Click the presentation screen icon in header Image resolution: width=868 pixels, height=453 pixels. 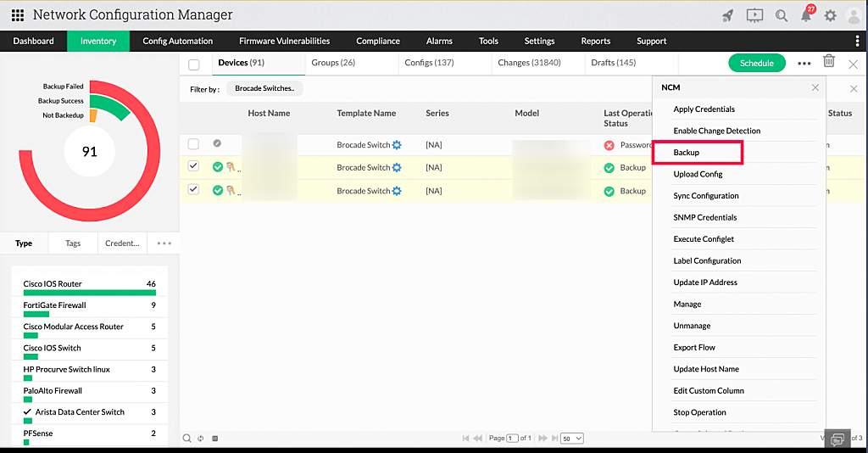[x=754, y=15]
